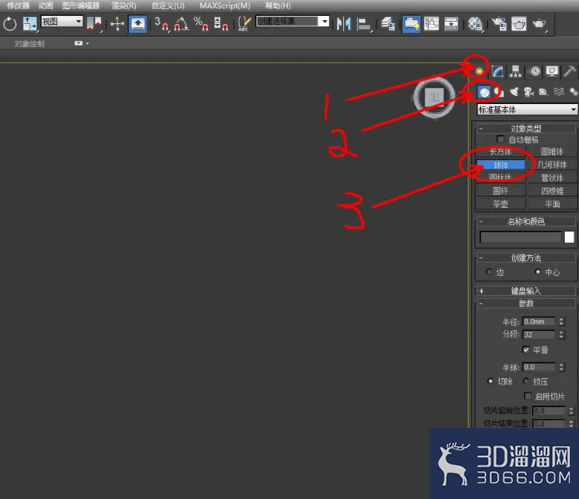Open the 动画 menu
579x499 pixels.
click(46, 6)
